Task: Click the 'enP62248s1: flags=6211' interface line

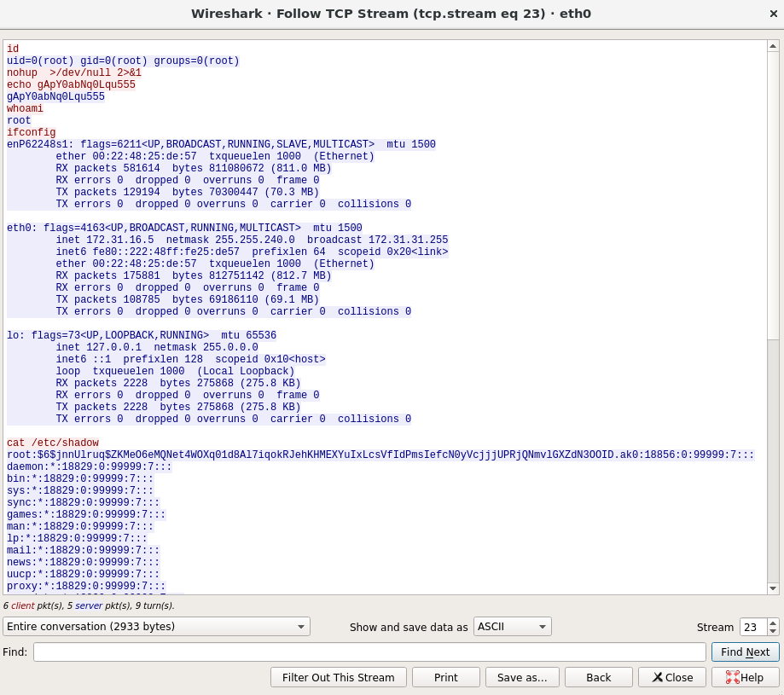Action: click(x=221, y=144)
